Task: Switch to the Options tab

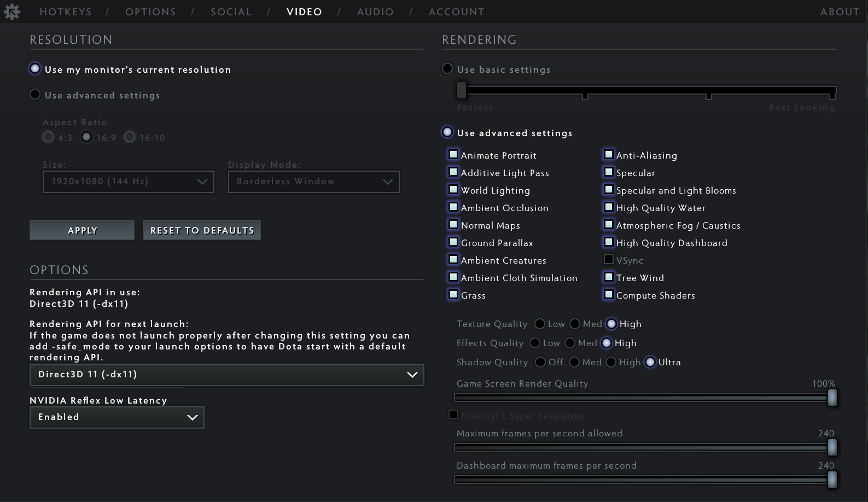Action: click(x=150, y=12)
